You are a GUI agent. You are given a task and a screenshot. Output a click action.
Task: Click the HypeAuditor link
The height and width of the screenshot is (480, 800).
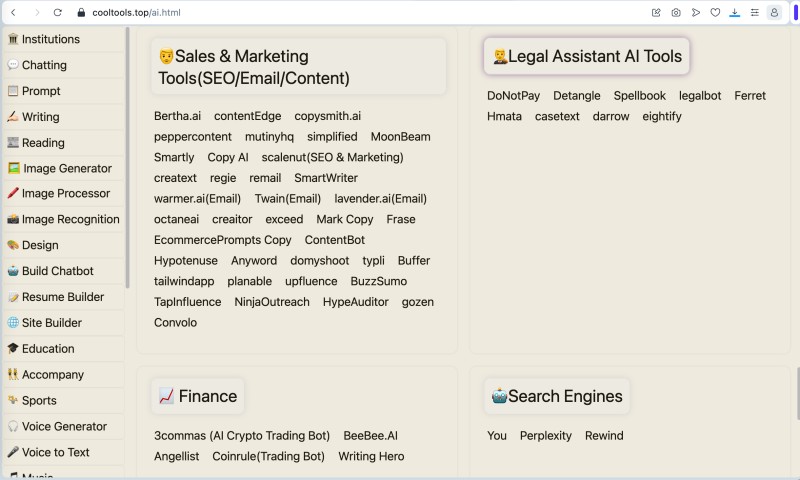pos(356,302)
